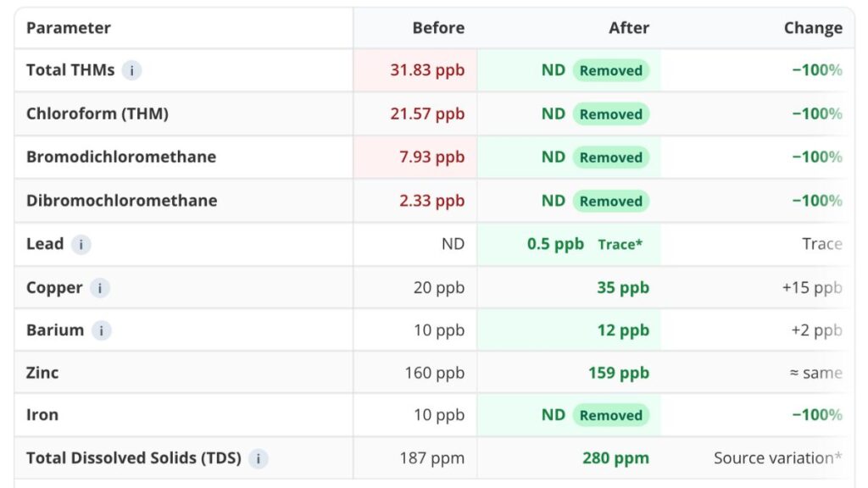Sort by the Parameter column header

pyautogui.click(x=69, y=28)
